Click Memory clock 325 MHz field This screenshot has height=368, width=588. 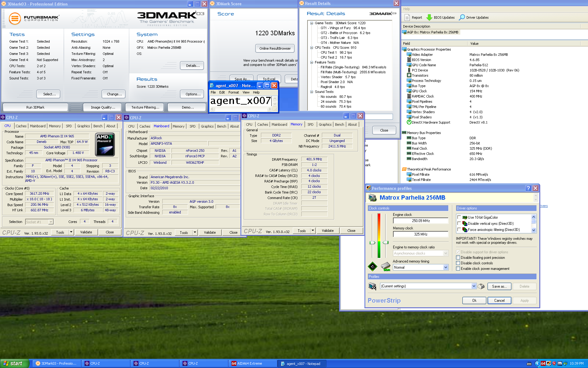click(420, 234)
